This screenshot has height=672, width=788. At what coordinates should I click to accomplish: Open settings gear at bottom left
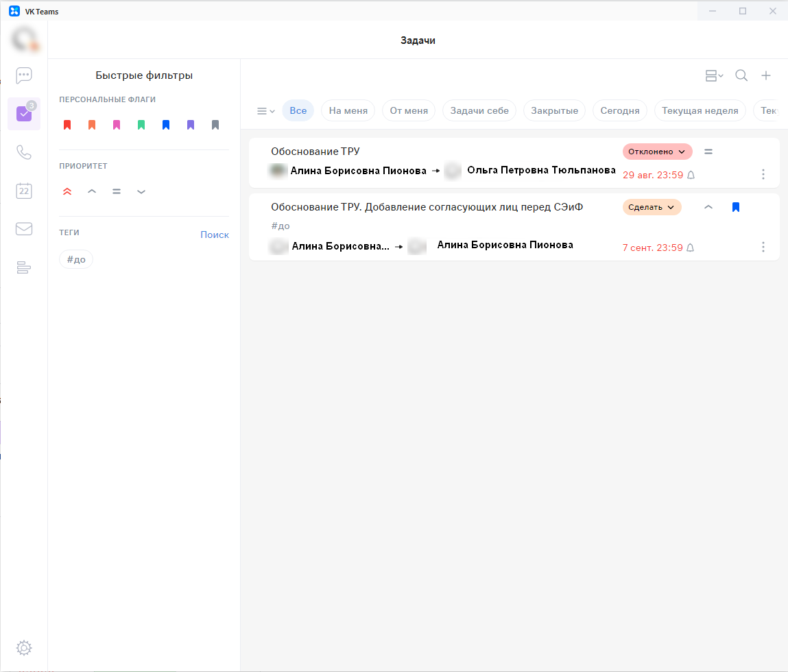point(24,647)
